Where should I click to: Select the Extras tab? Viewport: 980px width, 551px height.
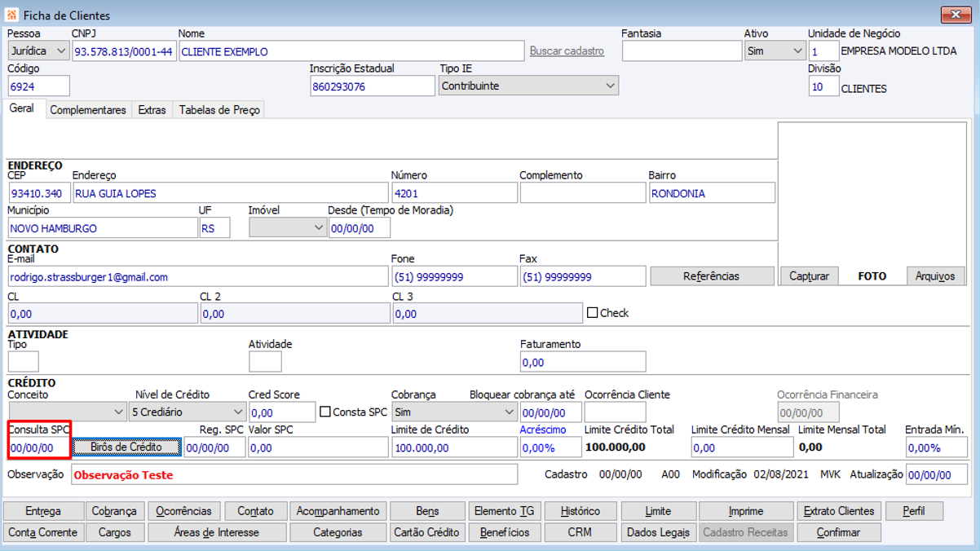(152, 110)
